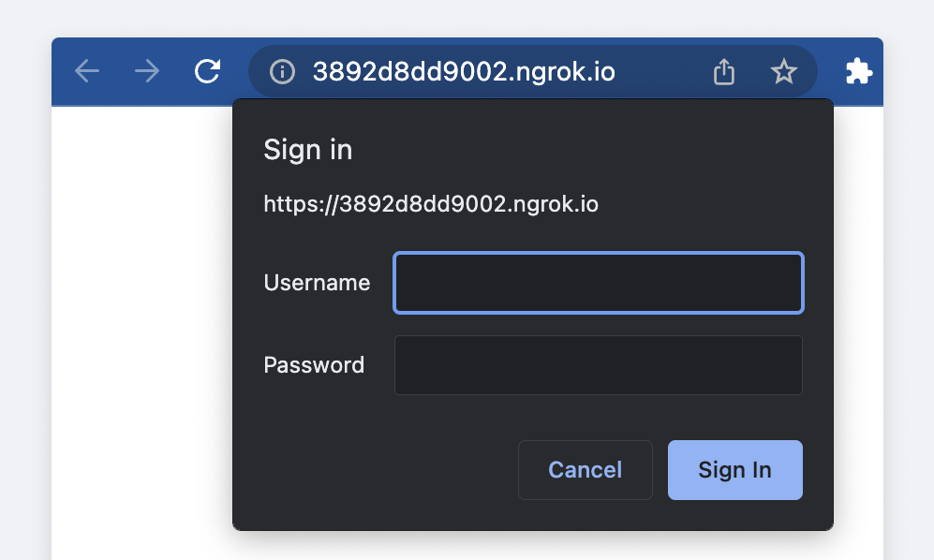
Task: Submit with the Sign In button
Action: click(735, 470)
